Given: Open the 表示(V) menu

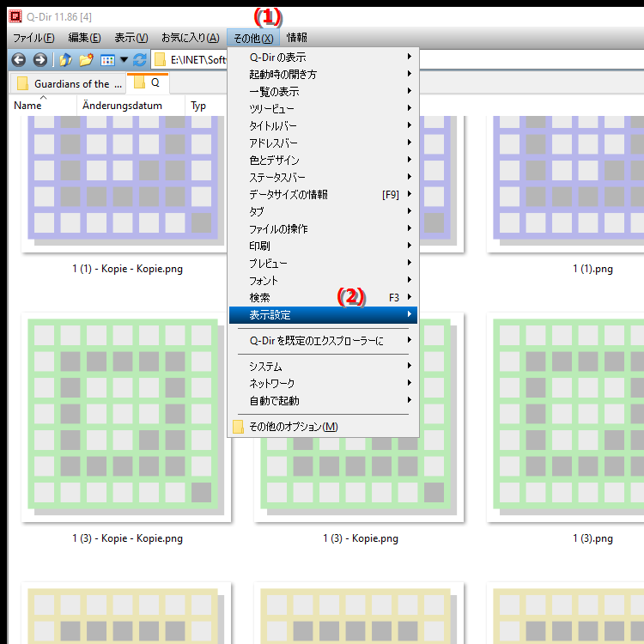Looking at the screenshot, I should point(131,38).
